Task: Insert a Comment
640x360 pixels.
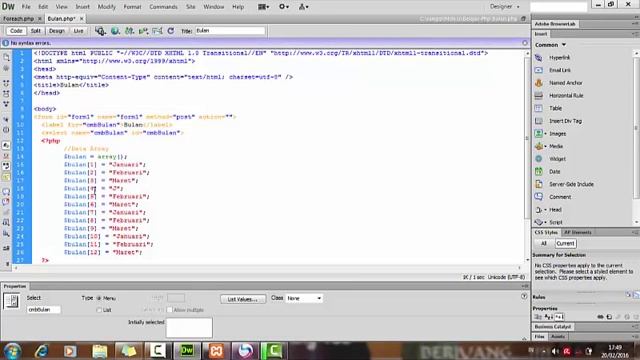Action: click(560, 197)
